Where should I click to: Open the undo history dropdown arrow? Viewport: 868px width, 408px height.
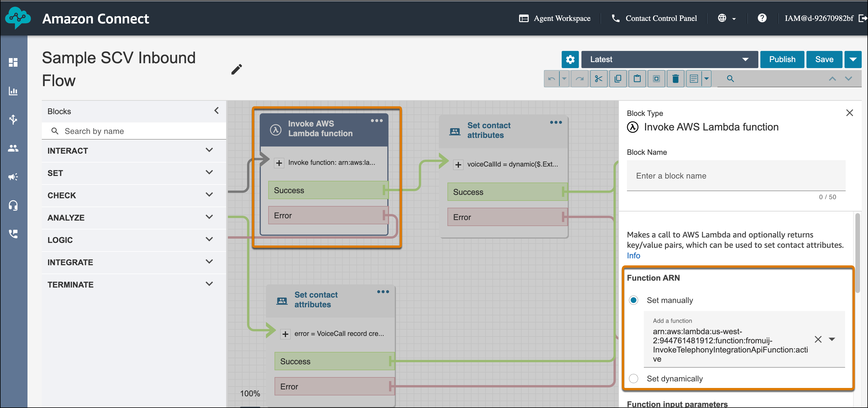coord(564,79)
